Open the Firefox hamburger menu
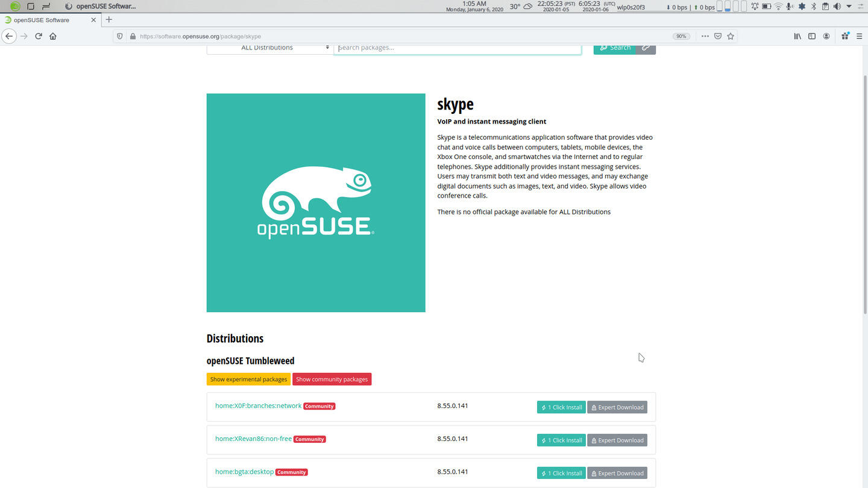868x488 pixels. tap(860, 36)
